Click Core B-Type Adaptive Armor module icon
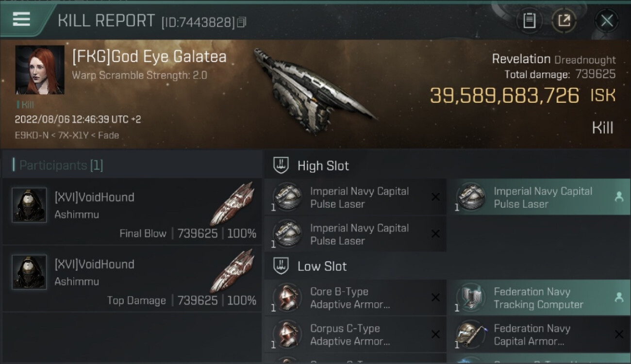The width and height of the screenshot is (631, 364). [x=286, y=297]
